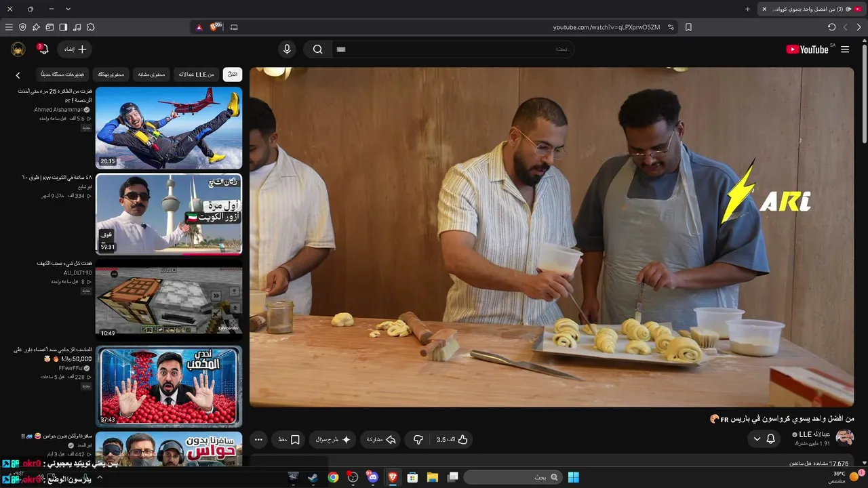Start voice search with microphone

pos(287,49)
